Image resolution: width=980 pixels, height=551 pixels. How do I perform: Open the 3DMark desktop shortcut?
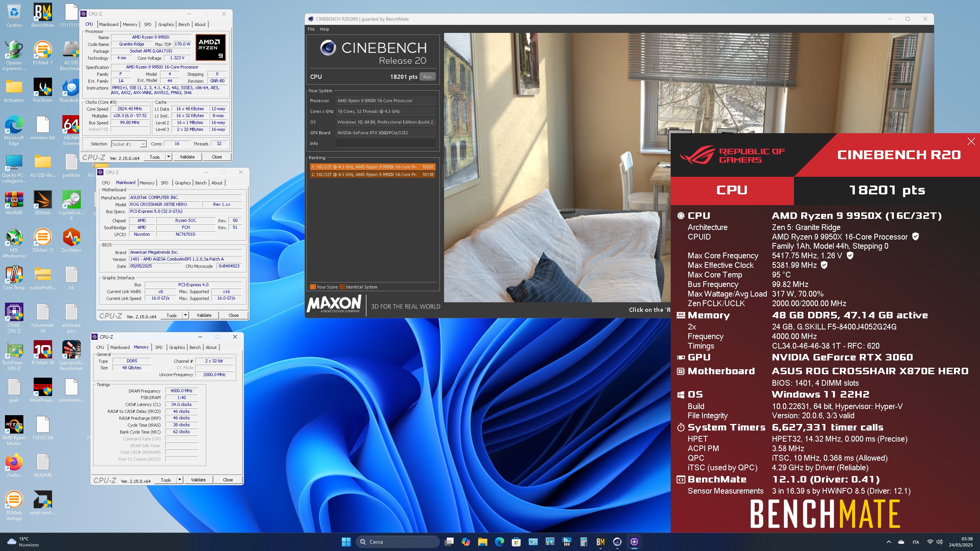tap(42, 203)
